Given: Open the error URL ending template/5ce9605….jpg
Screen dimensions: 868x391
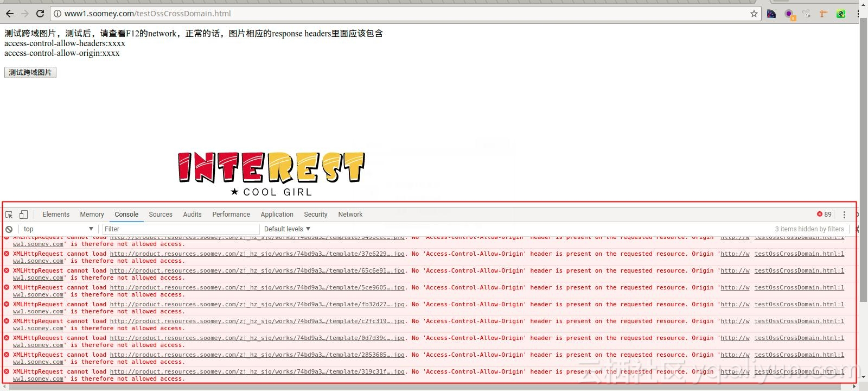Looking at the screenshot, I should [258, 288].
